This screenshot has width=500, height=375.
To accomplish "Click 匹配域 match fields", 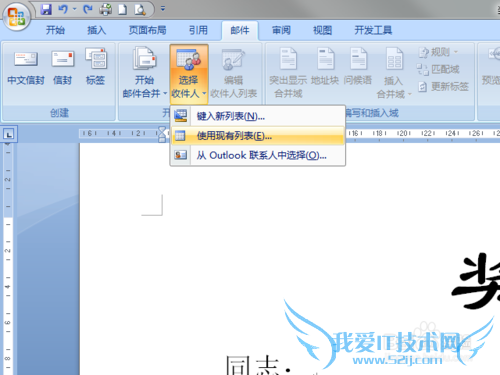I will [438, 69].
